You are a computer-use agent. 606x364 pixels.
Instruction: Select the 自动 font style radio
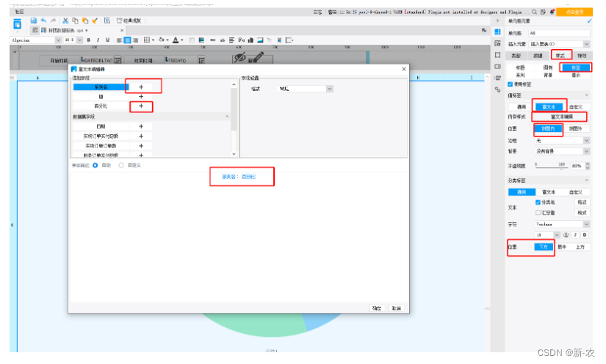point(95,165)
